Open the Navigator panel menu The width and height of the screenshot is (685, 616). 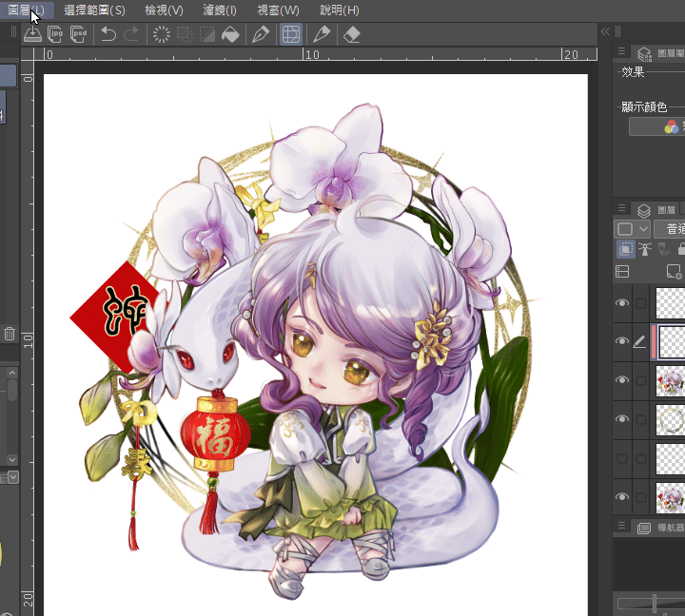coord(621,526)
